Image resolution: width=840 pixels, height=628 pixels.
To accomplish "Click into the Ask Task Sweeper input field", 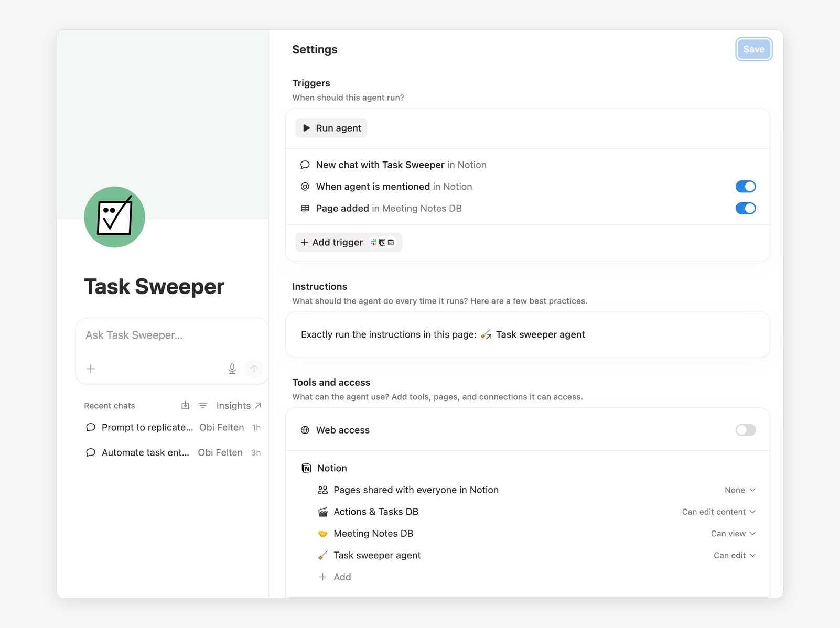I will click(x=172, y=335).
